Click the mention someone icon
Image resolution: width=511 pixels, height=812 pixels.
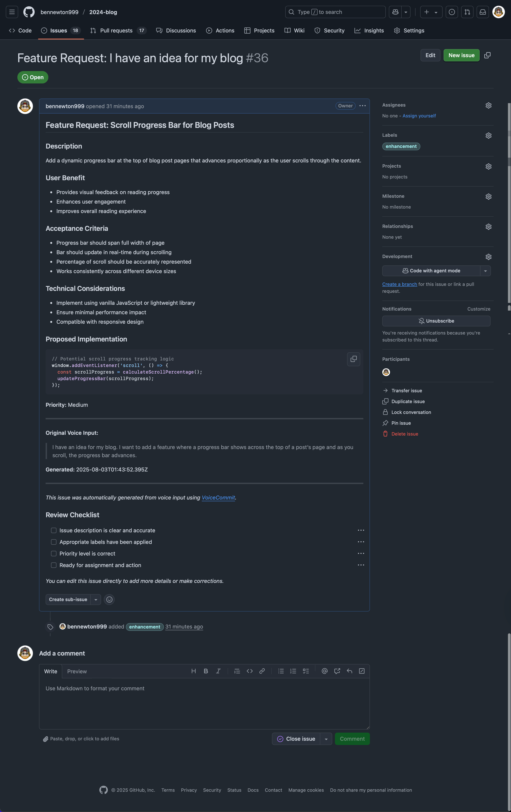(324, 671)
